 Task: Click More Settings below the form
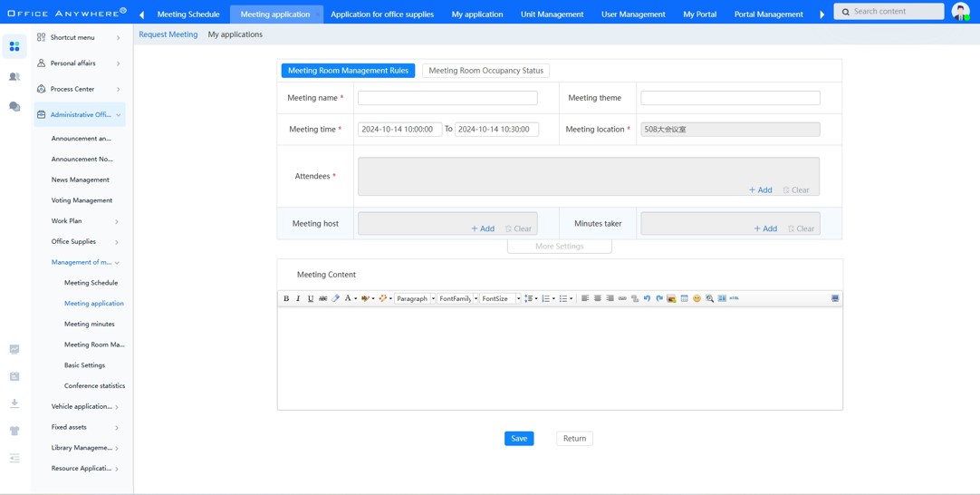560,246
